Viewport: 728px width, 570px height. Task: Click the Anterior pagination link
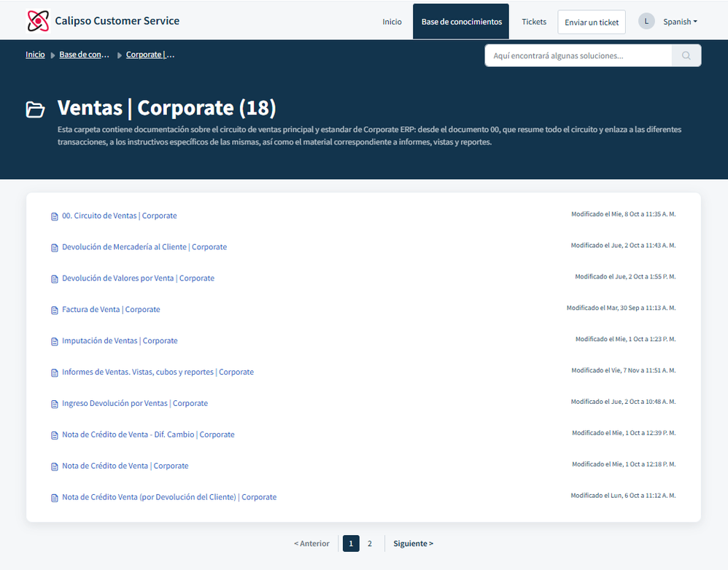[311, 544]
